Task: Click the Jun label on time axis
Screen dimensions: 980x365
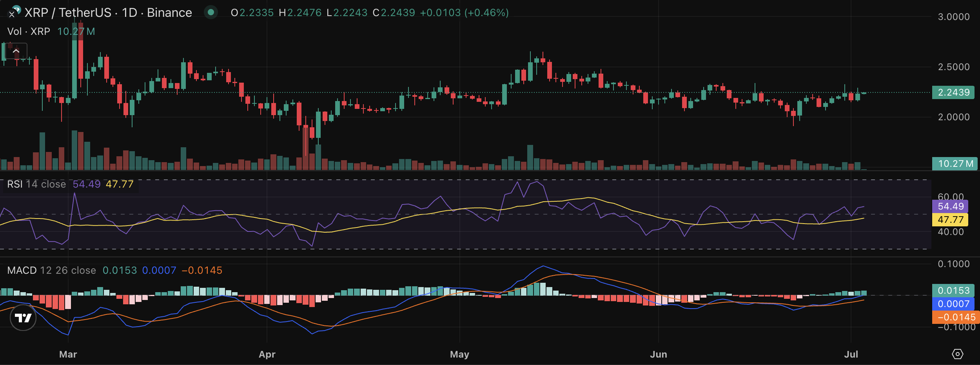Action: coord(659,354)
